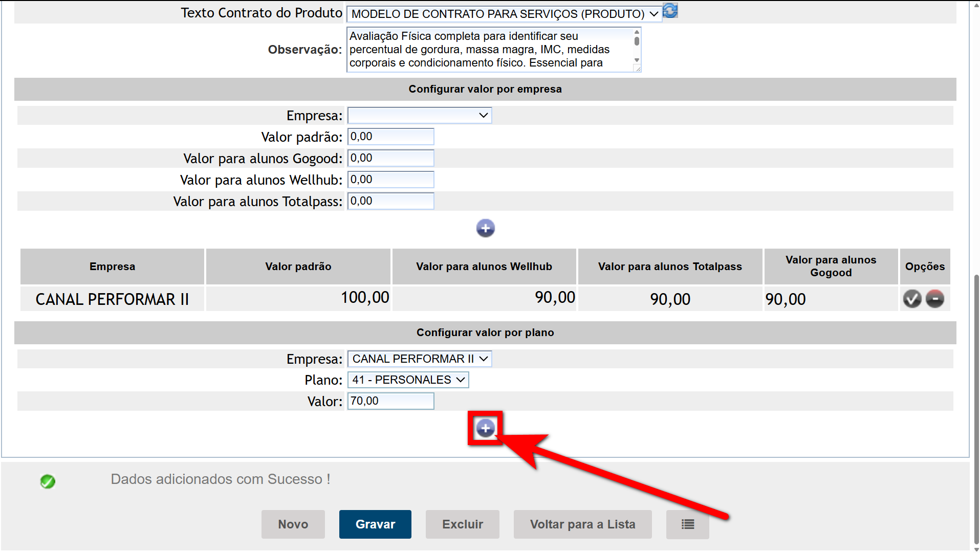Click checkmark edit icon for CANAL PERFORMAR II
The height and width of the screenshot is (553, 980).
pyautogui.click(x=912, y=299)
